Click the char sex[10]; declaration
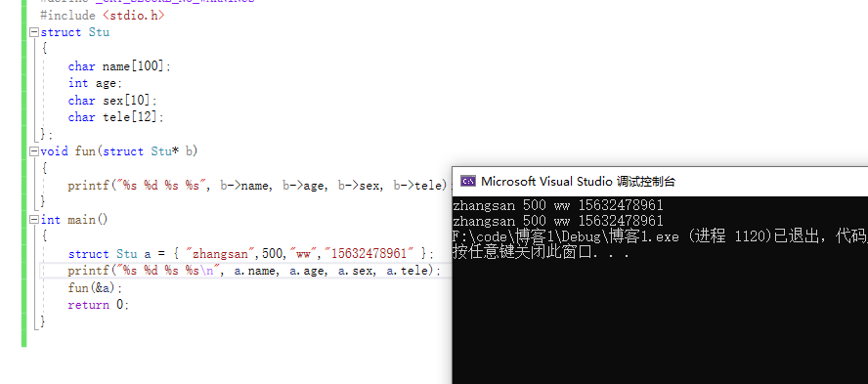 [113, 101]
